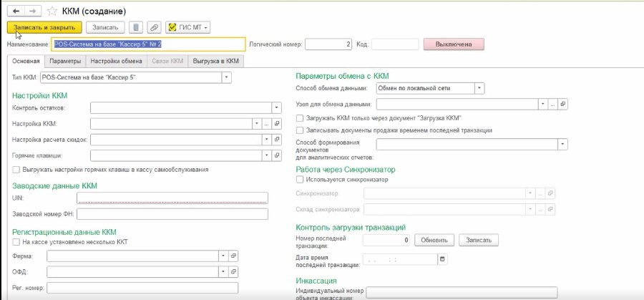The width and height of the screenshot is (644, 300).
Task: Click the UIN input field
Action: (172, 198)
